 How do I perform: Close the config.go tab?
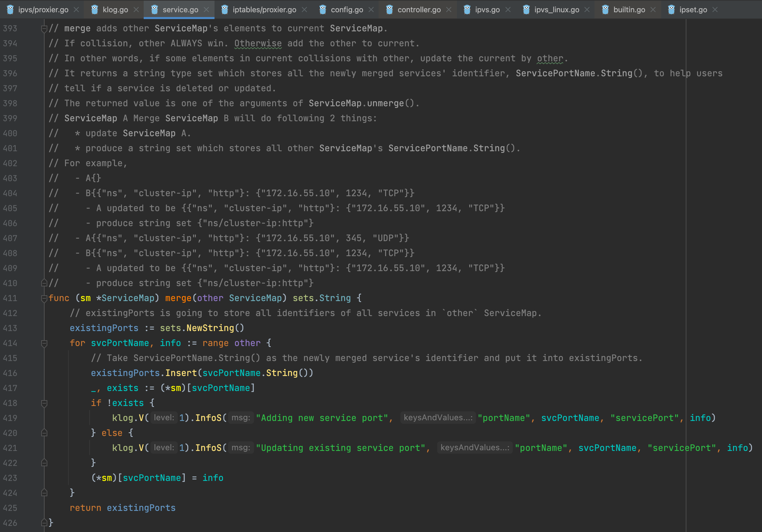(371, 10)
